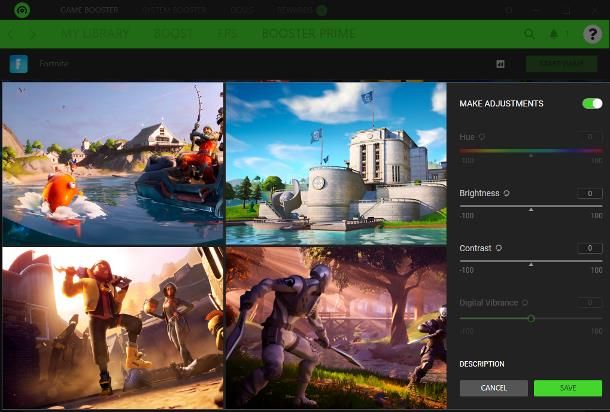Click the compare-view icon beside Start Game
Viewport: 610px width, 412px height.
tap(500, 64)
